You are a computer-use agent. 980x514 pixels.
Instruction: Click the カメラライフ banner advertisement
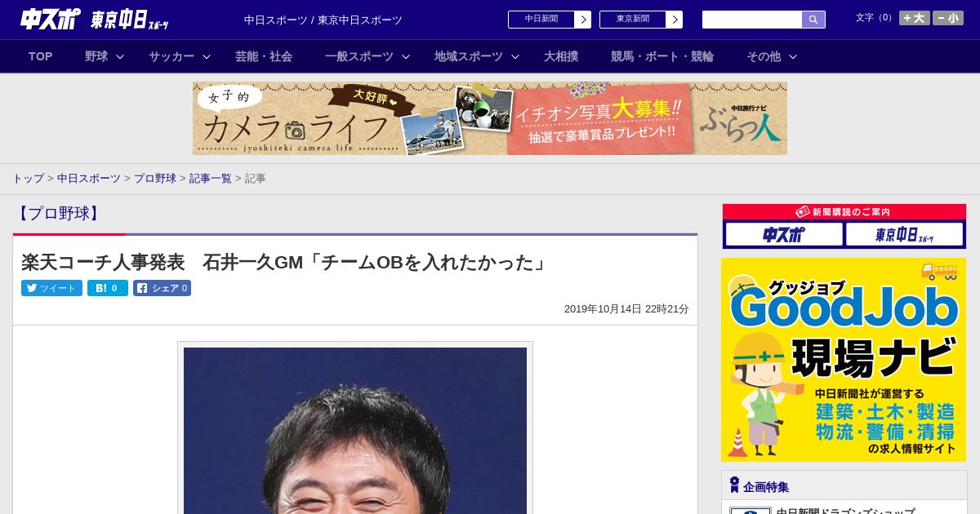(490, 118)
